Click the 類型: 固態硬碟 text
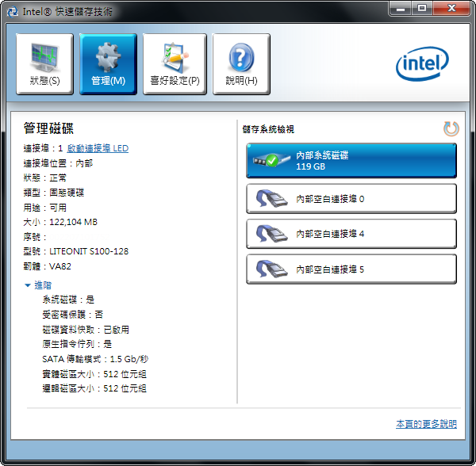 pyautogui.click(x=54, y=193)
